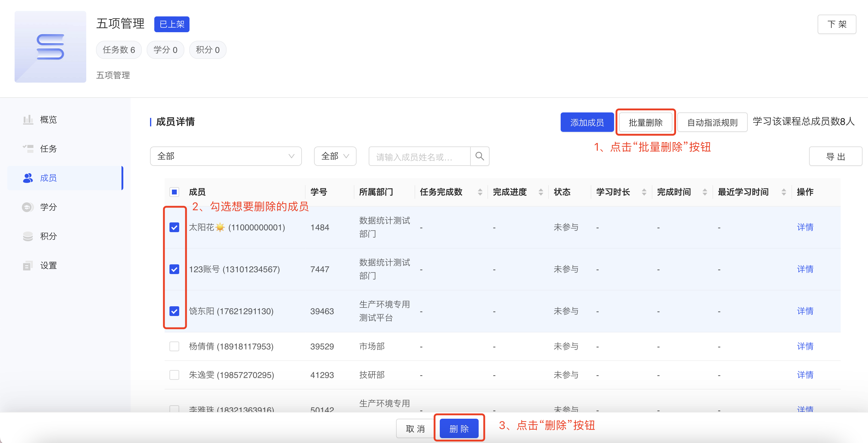868x443 pixels.
Task: Select 成员 in the sidebar
Action: (65, 178)
